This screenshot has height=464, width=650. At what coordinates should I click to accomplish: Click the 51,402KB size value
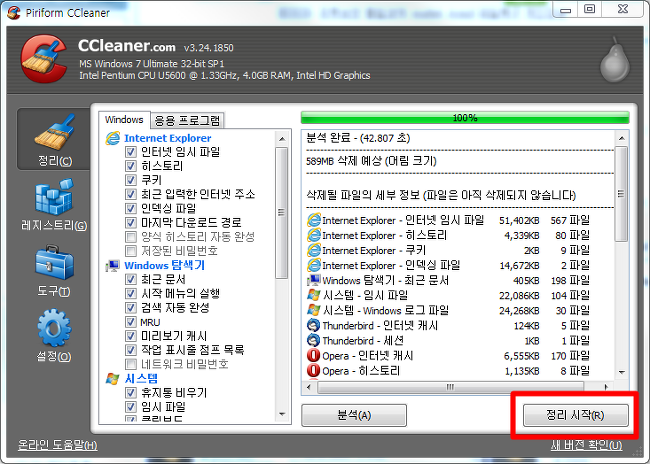pos(519,220)
